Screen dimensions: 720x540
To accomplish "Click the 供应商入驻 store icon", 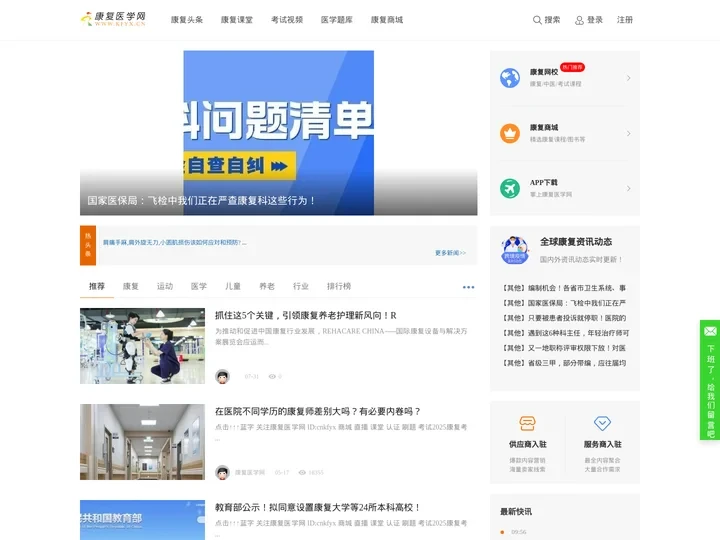I will [x=527, y=423].
